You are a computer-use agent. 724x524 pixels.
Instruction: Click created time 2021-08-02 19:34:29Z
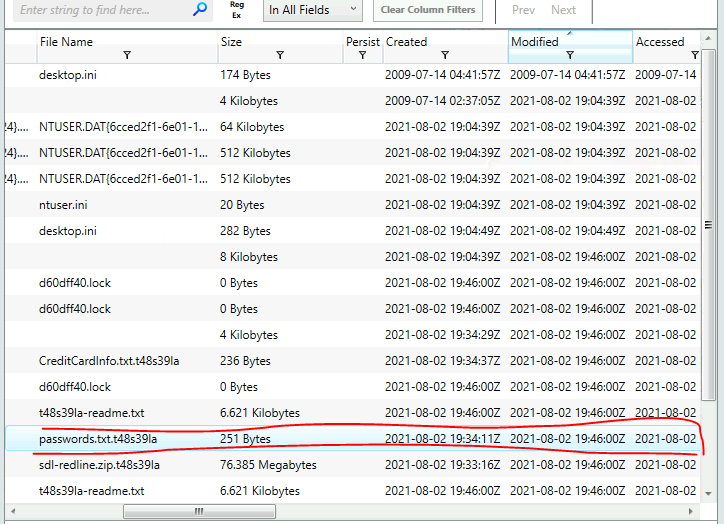pyautogui.click(x=442, y=335)
